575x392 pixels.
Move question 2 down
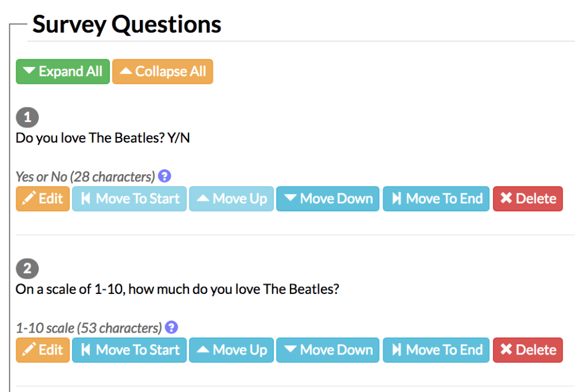click(x=328, y=350)
